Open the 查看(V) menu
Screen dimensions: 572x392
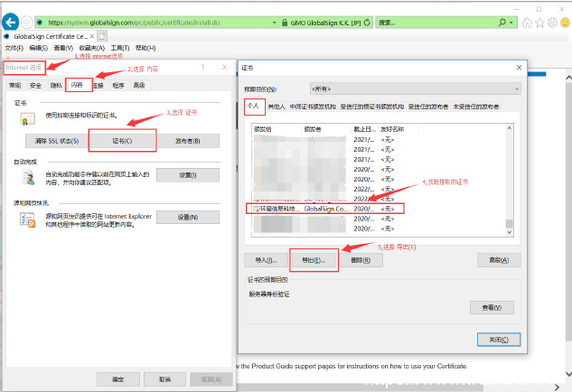[x=63, y=48]
